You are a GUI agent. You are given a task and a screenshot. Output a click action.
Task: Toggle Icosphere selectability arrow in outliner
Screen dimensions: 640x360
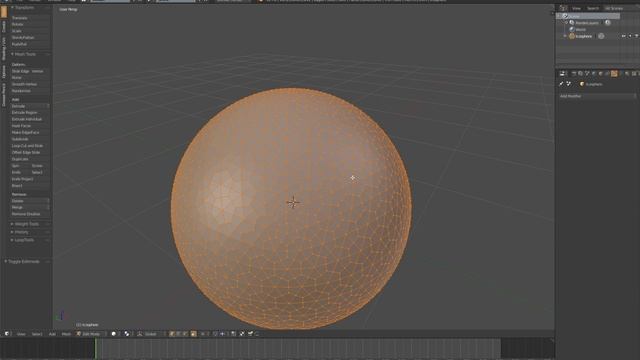tap(630, 36)
